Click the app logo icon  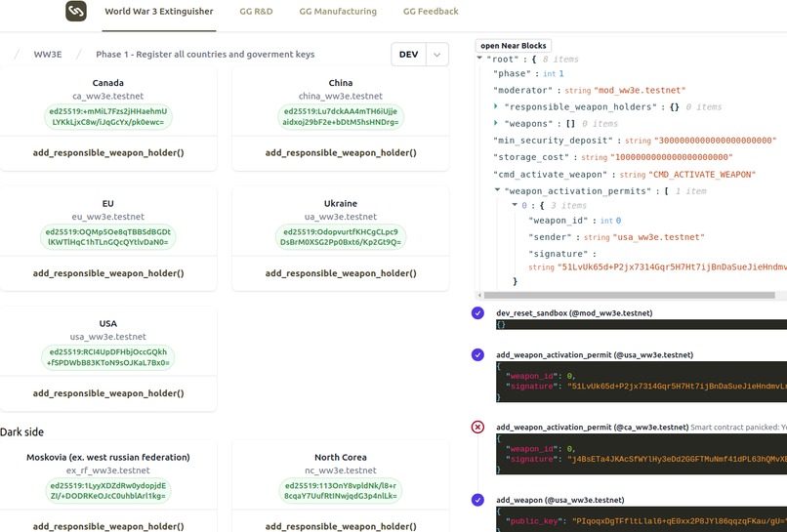click(76, 11)
